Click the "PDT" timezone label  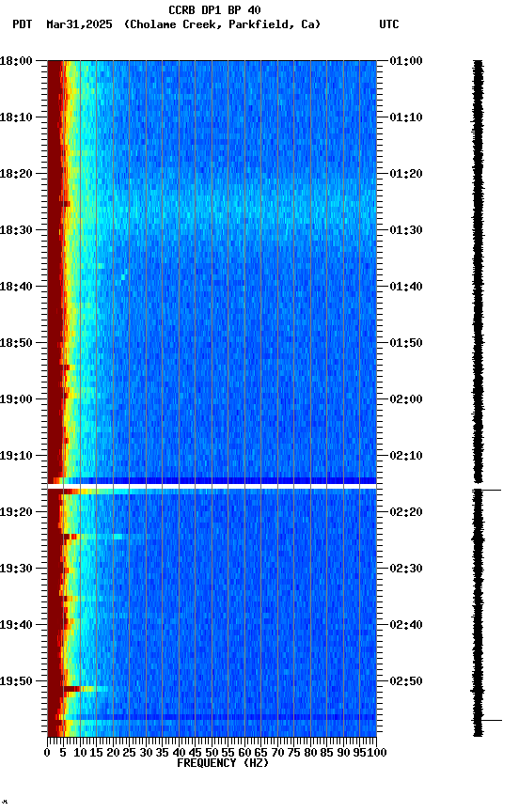pos(23,24)
